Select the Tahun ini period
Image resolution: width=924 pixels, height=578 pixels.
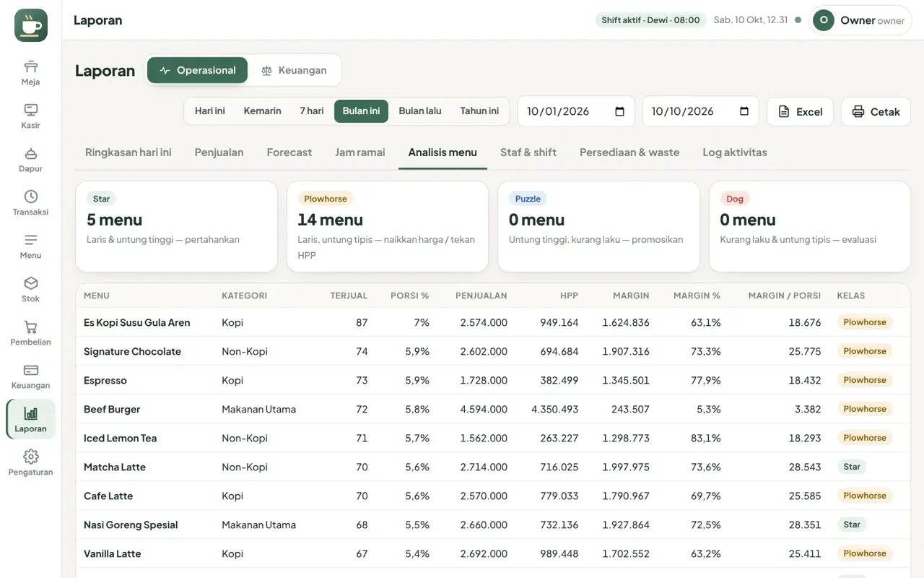(479, 111)
